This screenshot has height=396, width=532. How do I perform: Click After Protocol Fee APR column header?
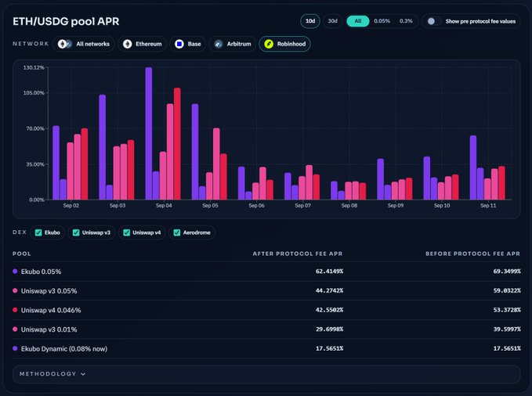click(x=298, y=254)
